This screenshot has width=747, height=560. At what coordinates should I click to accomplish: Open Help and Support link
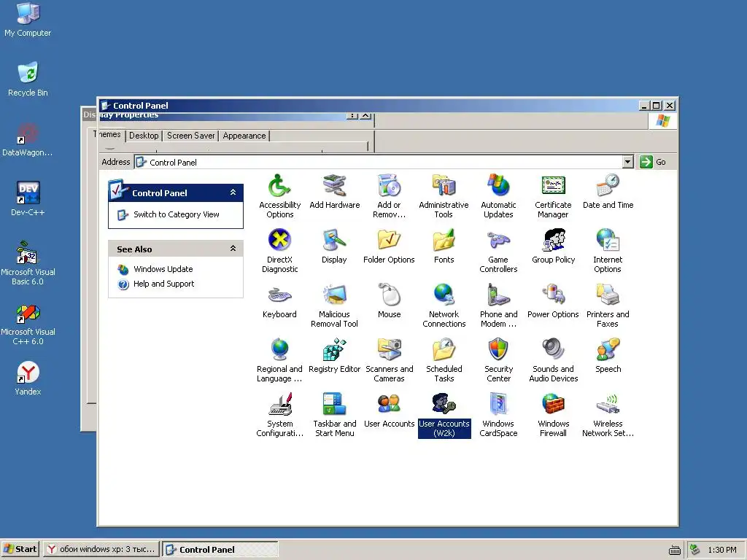[x=164, y=284]
